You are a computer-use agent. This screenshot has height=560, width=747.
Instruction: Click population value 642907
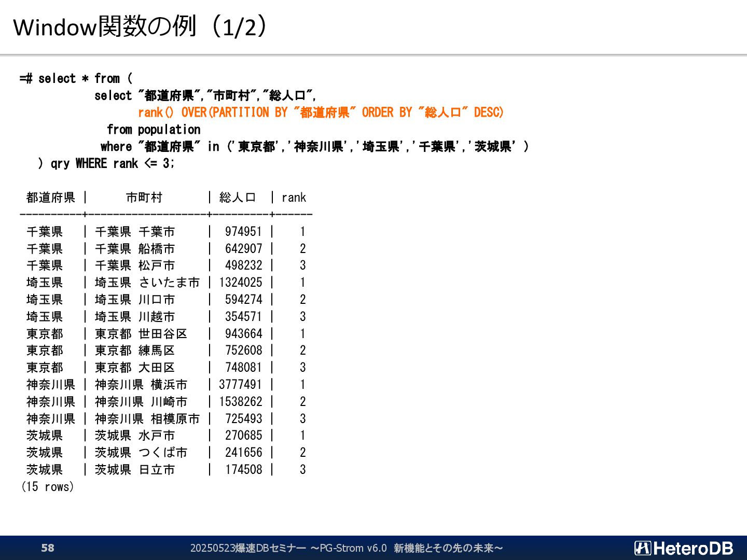coord(243,249)
